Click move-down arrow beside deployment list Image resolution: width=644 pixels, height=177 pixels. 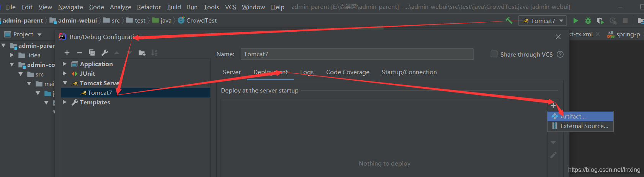pos(553,142)
